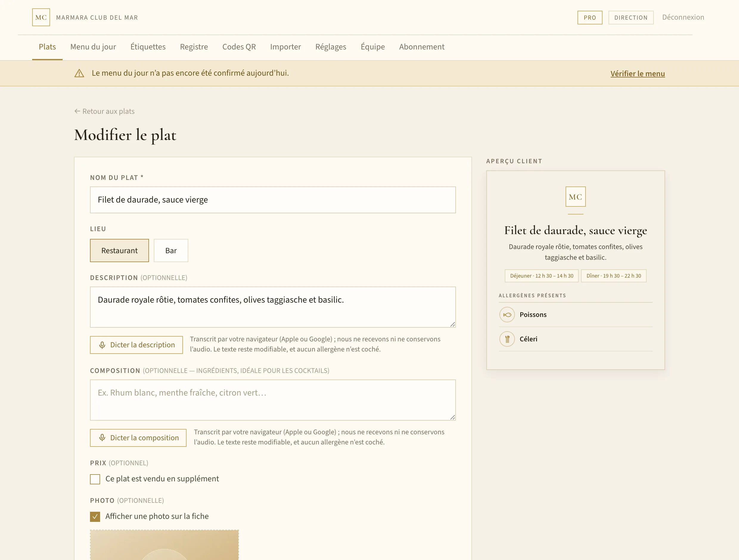Switch to the Importer tab

286,47
